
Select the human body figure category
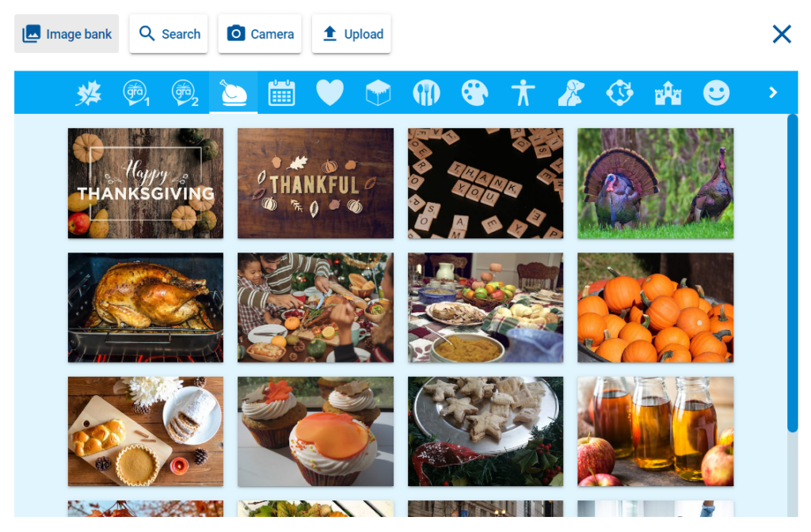tap(523, 93)
